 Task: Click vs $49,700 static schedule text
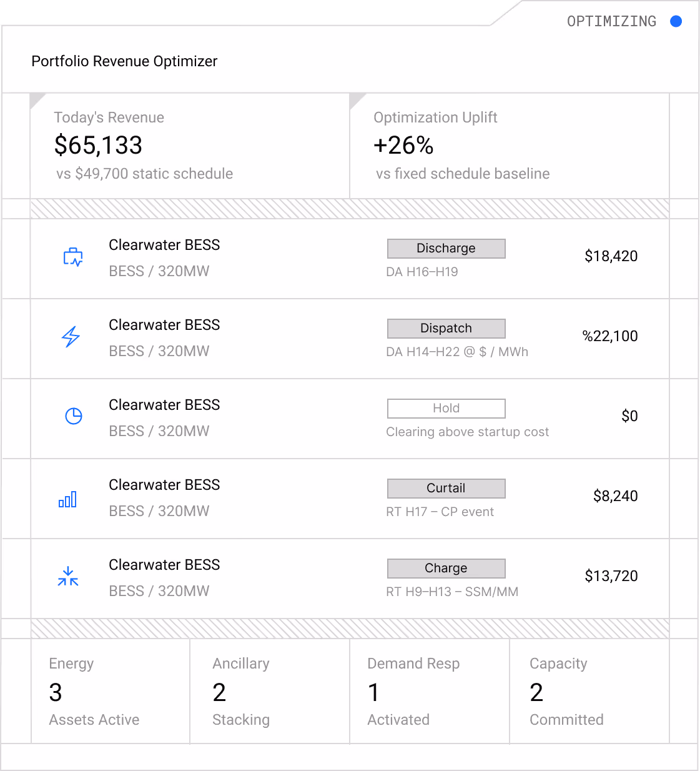[145, 174]
